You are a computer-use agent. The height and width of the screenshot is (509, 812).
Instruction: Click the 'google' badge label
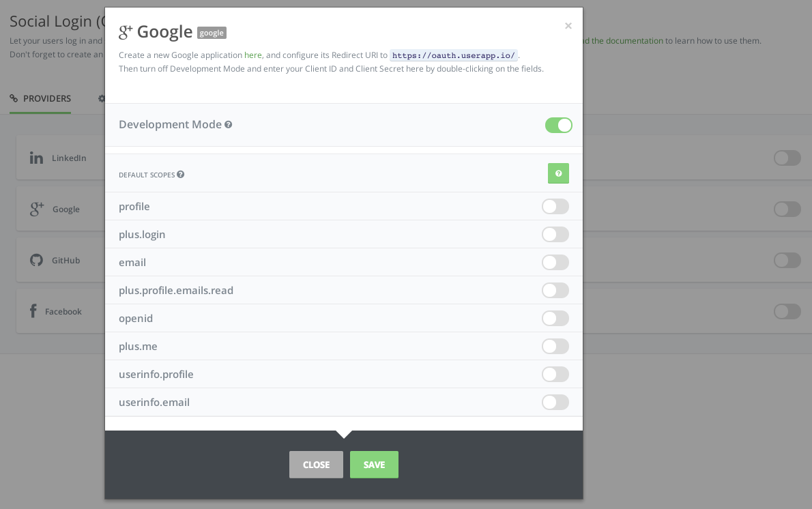(x=212, y=33)
